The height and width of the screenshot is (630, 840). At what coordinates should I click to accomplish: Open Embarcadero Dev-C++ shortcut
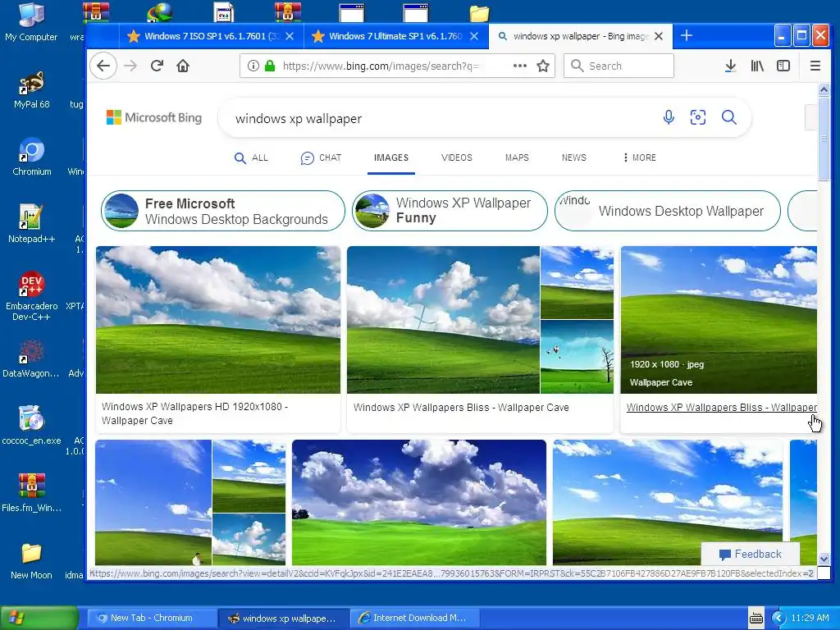pyautogui.click(x=32, y=295)
